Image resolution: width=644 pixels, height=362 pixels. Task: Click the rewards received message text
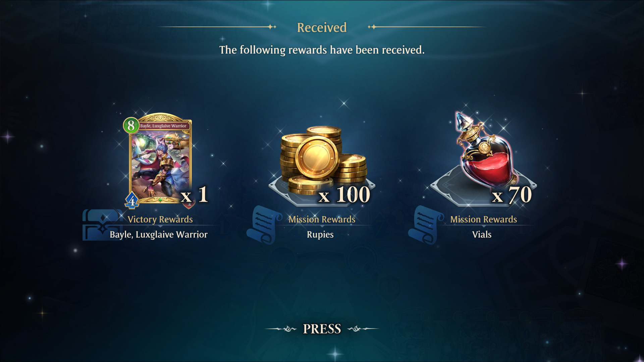pos(322,50)
